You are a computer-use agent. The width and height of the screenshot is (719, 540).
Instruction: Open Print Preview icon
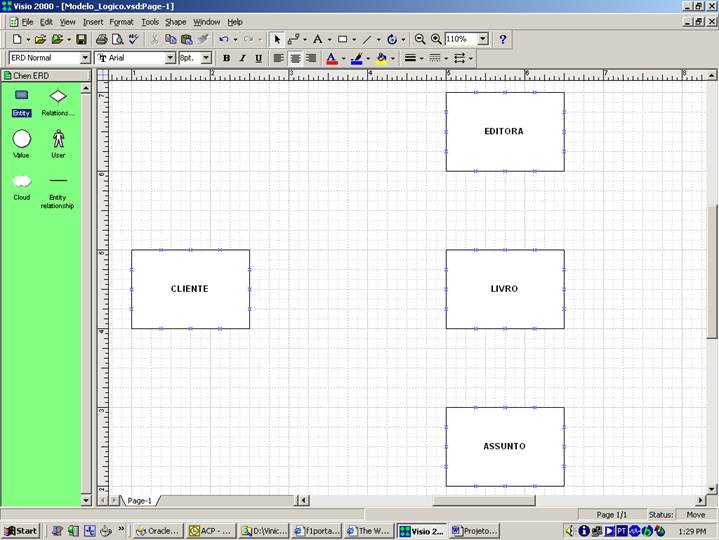[x=117, y=39]
